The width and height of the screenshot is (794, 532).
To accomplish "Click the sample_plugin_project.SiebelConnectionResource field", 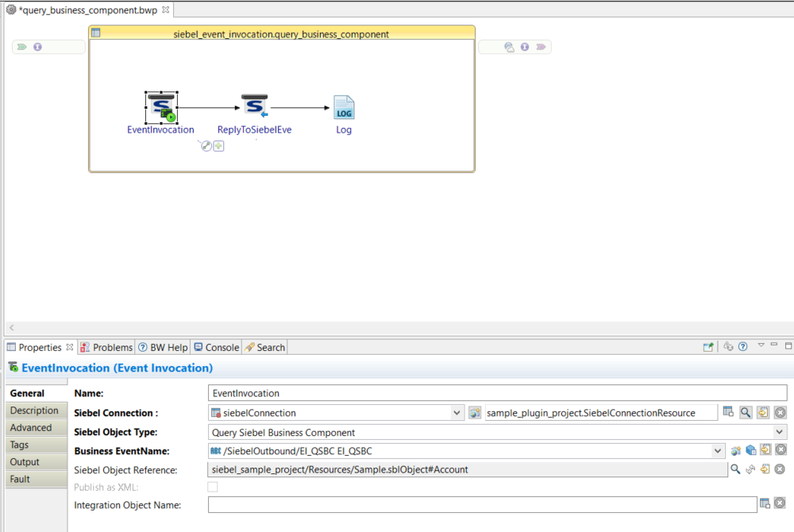I will pyautogui.click(x=601, y=413).
